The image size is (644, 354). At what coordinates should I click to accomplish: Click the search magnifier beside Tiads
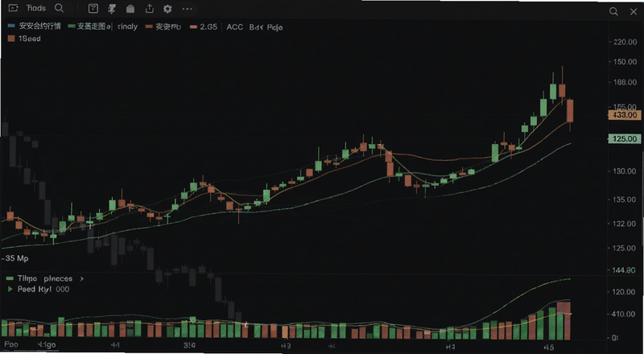pos(59,8)
